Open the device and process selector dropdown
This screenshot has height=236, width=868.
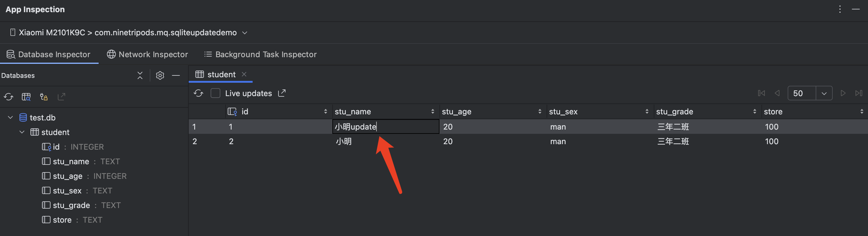point(245,33)
